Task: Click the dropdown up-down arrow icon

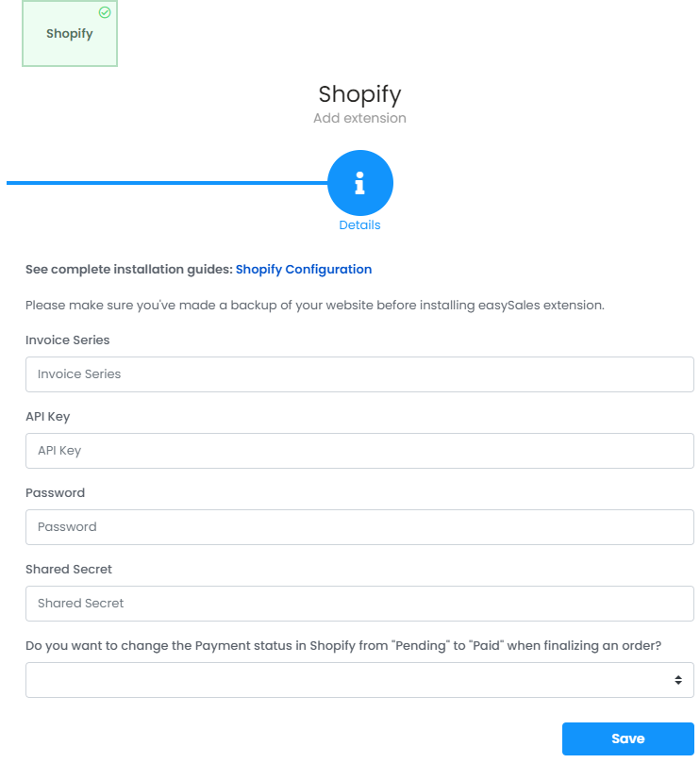Action: tap(678, 680)
